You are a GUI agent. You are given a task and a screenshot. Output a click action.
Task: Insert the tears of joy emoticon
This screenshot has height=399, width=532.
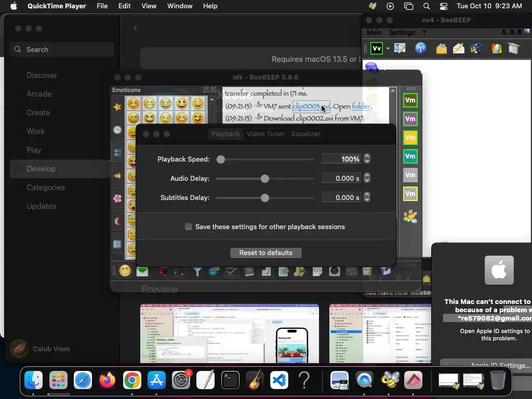click(x=166, y=103)
